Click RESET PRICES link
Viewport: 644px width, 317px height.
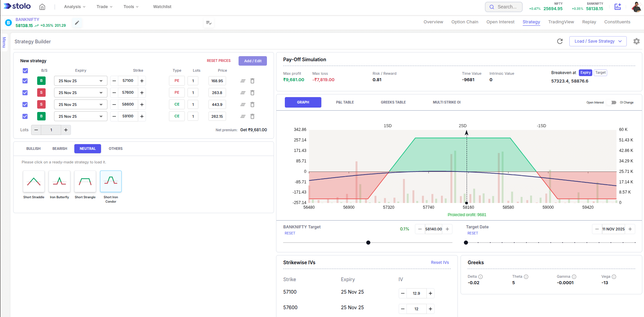[219, 61]
